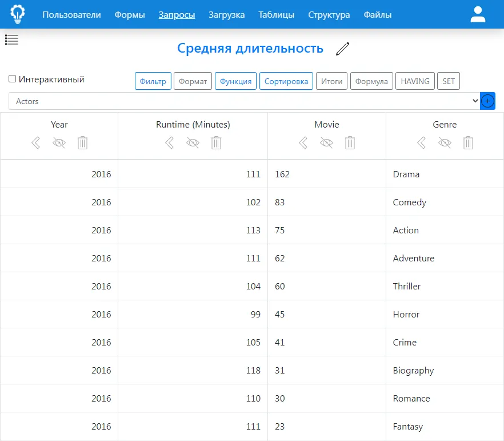Delete the Year column
504x441 pixels.
tap(83, 142)
